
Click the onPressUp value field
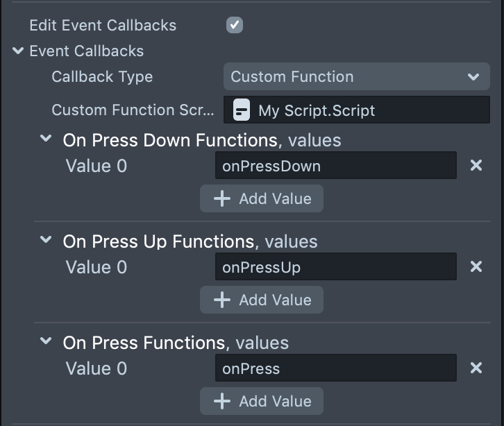(x=335, y=267)
